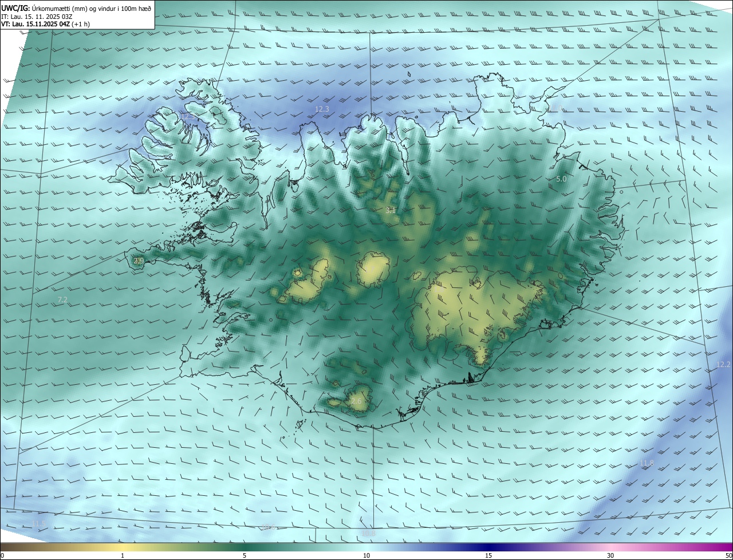Viewport: 733px width, 560px height.
Task: Select the valid time line "VT: Lau. 15.11.2025 04Z (+1 h)"
Action: [x=45, y=24]
